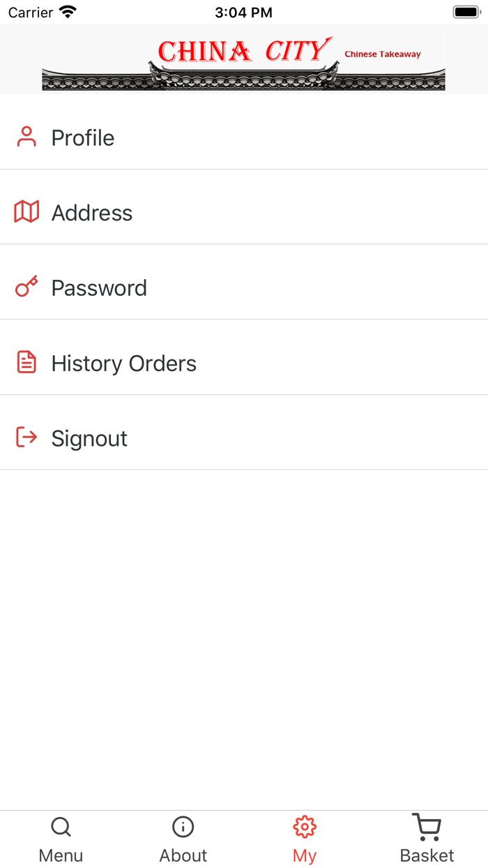Viewport: 488px width, 868px height.
Task: Open the Profile text entry
Action: pos(83,137)
